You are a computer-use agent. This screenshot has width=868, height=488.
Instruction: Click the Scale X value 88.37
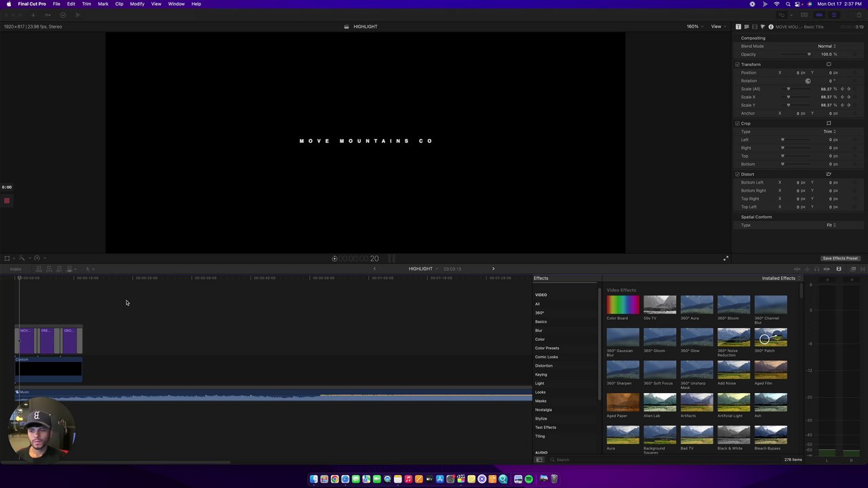(x=827, y=97)
